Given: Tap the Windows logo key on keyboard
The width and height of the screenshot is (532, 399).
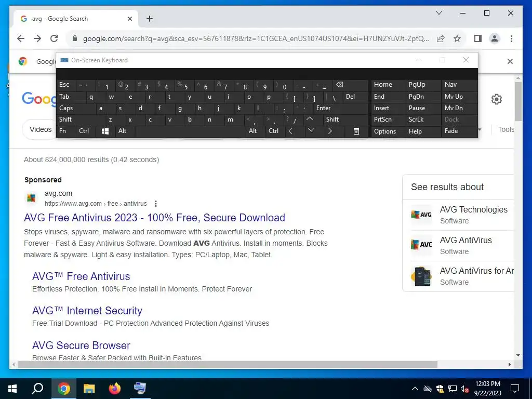Looking at the screenshot, I should coord(105,131).
